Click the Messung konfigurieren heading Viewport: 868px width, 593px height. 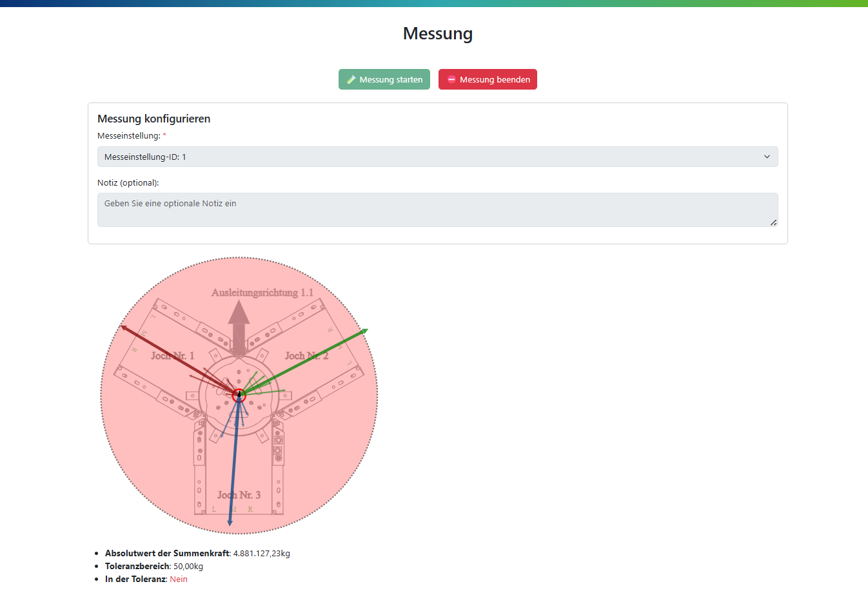(153, 119)
